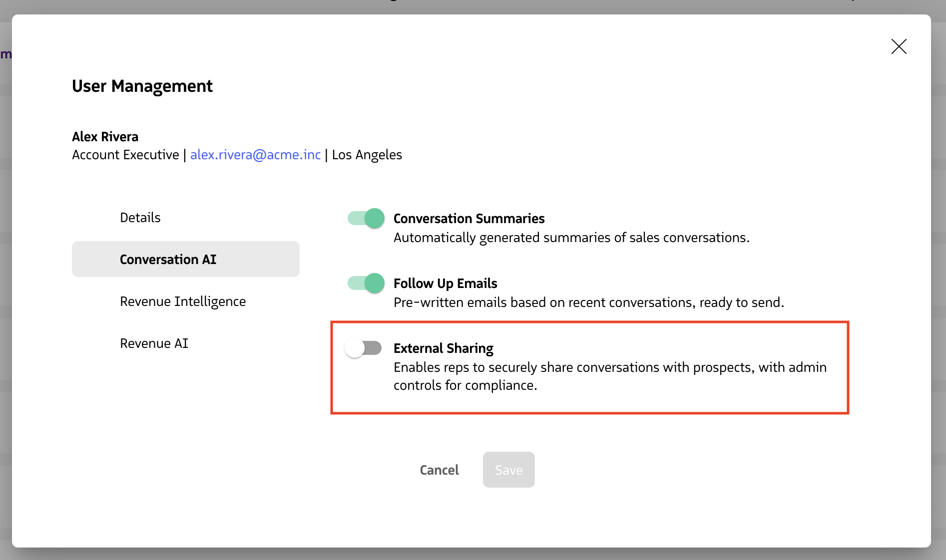Click the Conversation Summaries feature label
The image size is (946, 560).
[469, 218]
